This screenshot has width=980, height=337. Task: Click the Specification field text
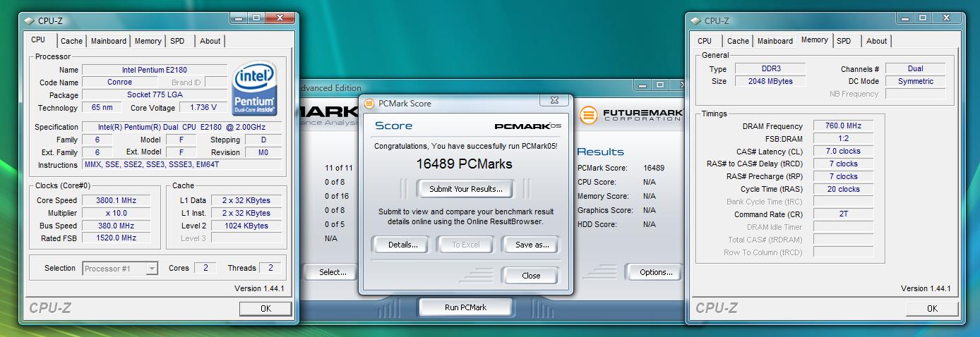click(181, 127)
